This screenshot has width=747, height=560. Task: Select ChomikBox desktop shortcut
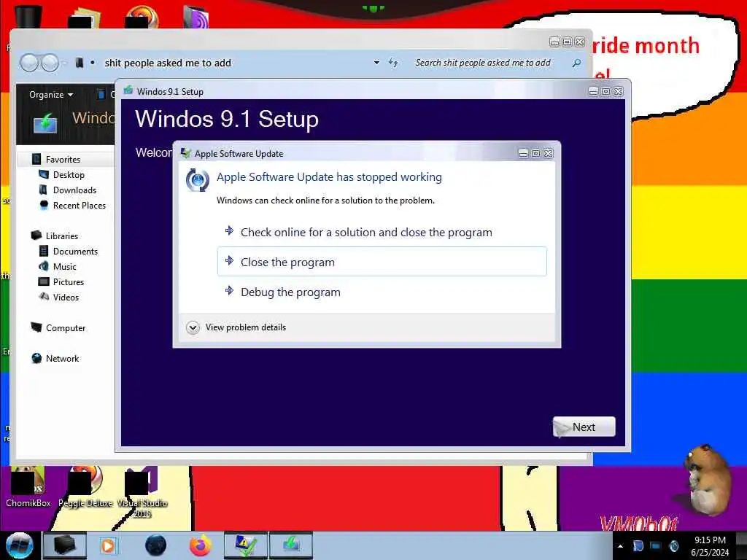tap(28, 486)
